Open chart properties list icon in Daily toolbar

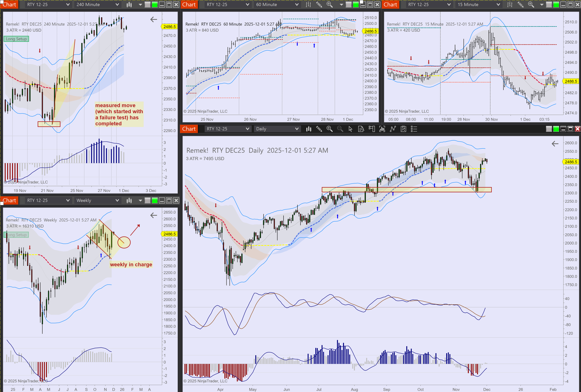(414, 129)
